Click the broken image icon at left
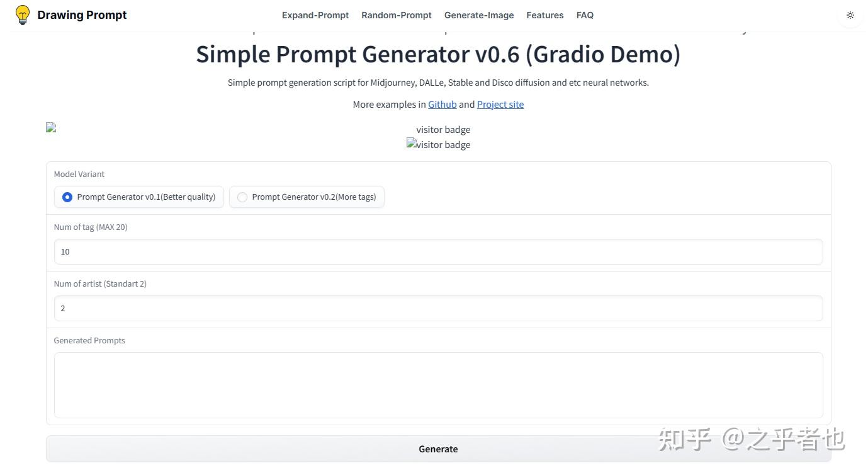This screenshot has height=475, width=868. (51, 127)
